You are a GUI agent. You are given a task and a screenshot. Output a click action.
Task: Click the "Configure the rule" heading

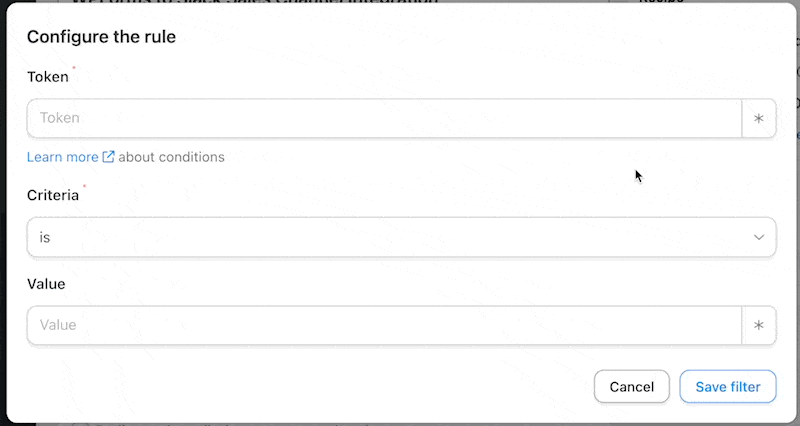(102, 37)
